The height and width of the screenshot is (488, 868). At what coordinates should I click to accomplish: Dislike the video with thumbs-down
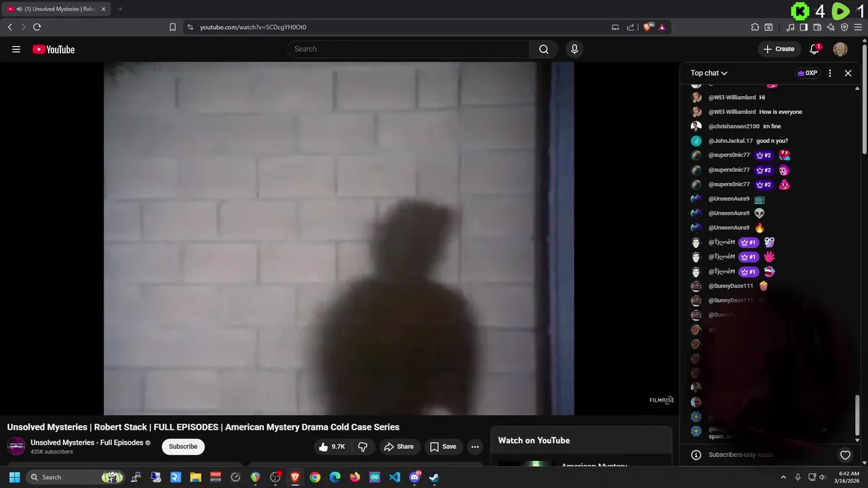(x=363, y=447)
